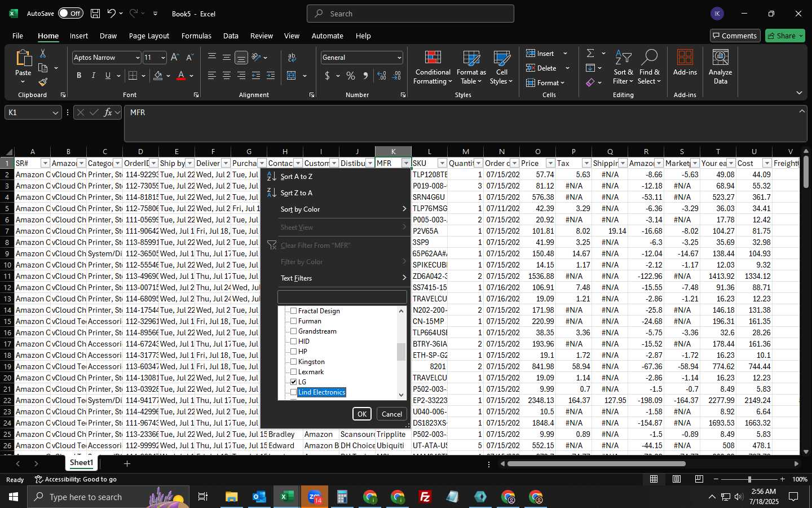Open Sort & Filter menu
The width and height of the screenshot is (812, 508).
pos(623,68)
